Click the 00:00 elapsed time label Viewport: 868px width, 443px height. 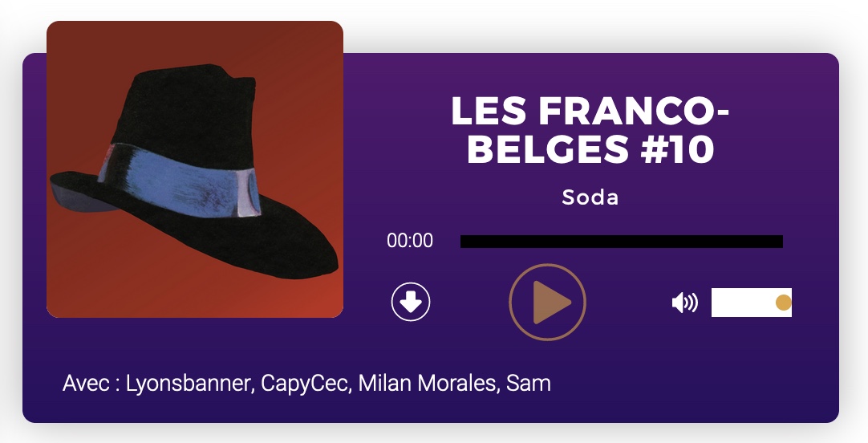[x=410, y=241]
